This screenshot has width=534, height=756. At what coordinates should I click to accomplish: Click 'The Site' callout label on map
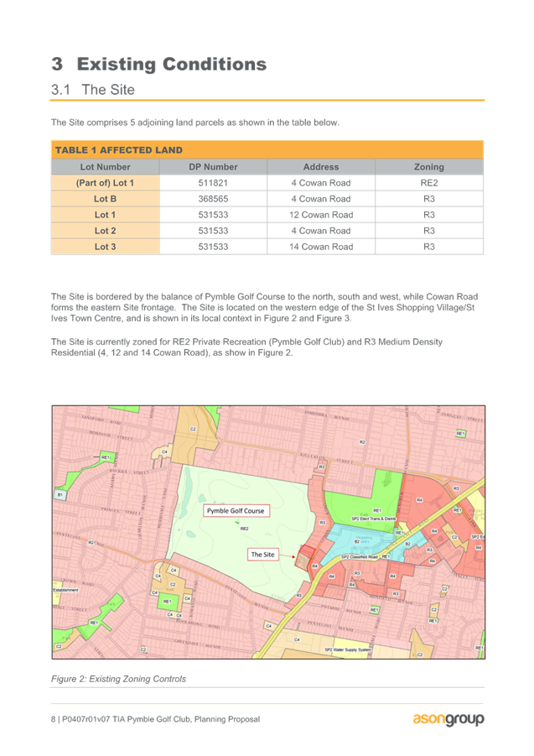pos(263,555)
